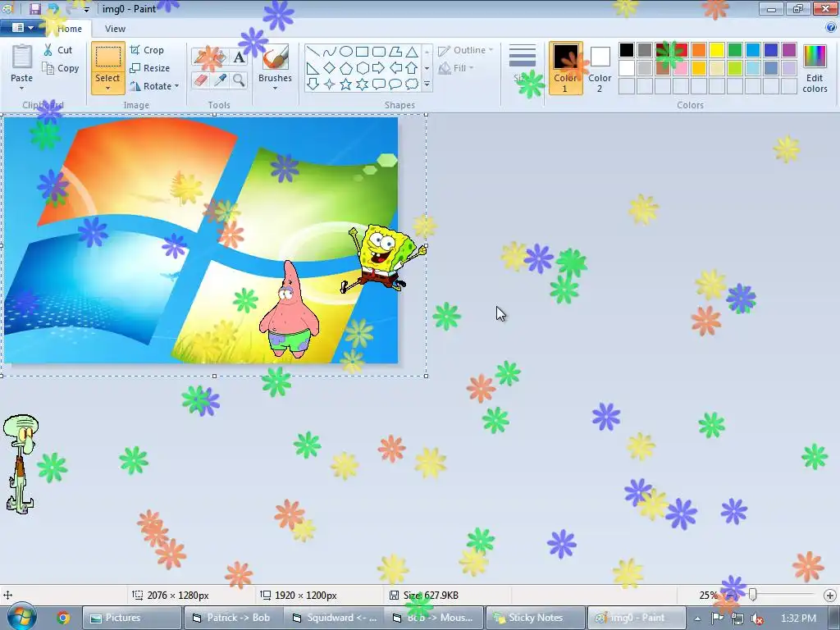The image size is (840, 630).
Task: Activate Color 1 foreground selector
Action: 565,68
